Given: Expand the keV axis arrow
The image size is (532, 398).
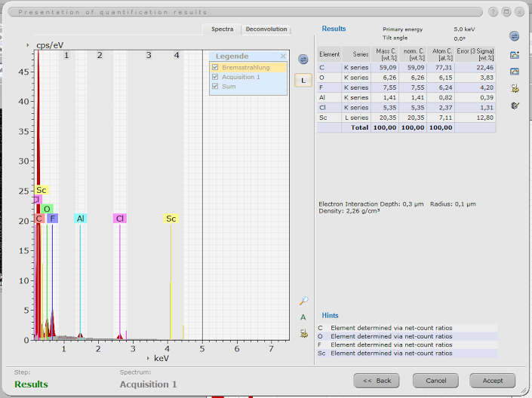Looking at the screenshot, I should (148, 358).
